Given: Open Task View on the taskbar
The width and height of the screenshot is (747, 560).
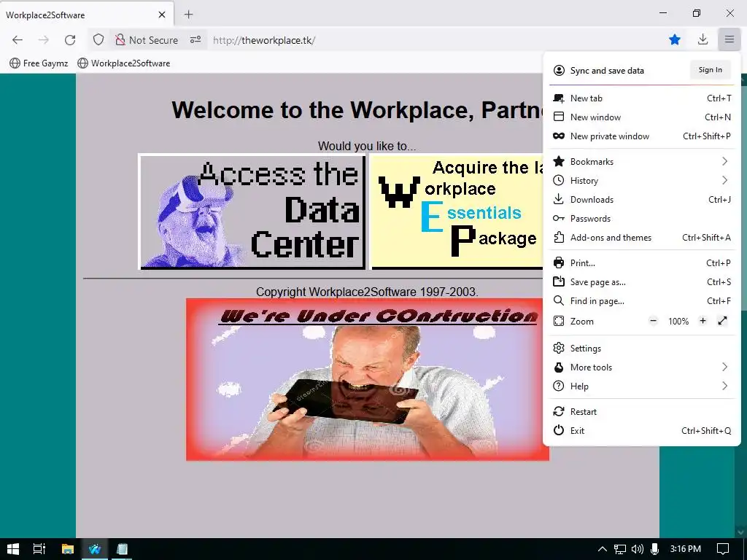Looking at the screenshot, I should (x=39, y=549).
